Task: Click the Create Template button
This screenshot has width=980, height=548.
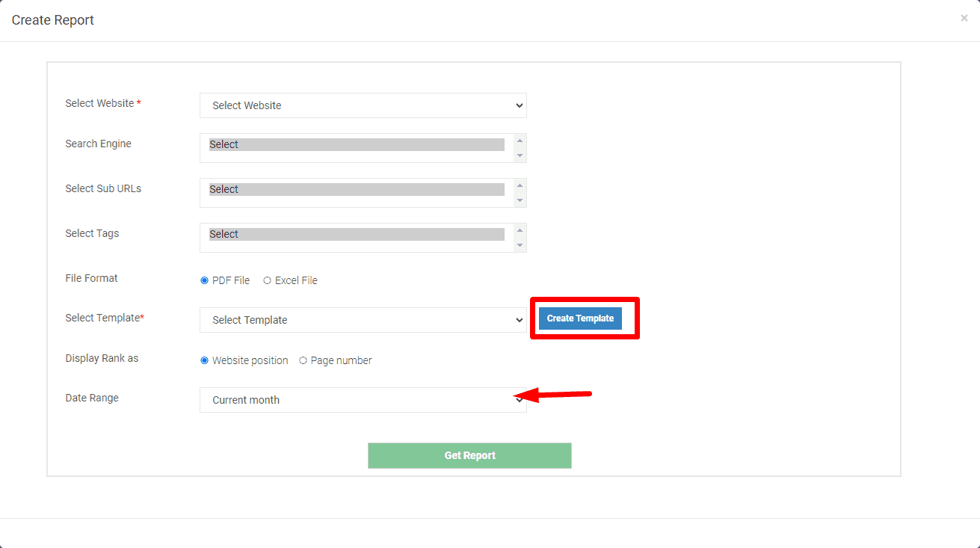Action: point(580,318)
